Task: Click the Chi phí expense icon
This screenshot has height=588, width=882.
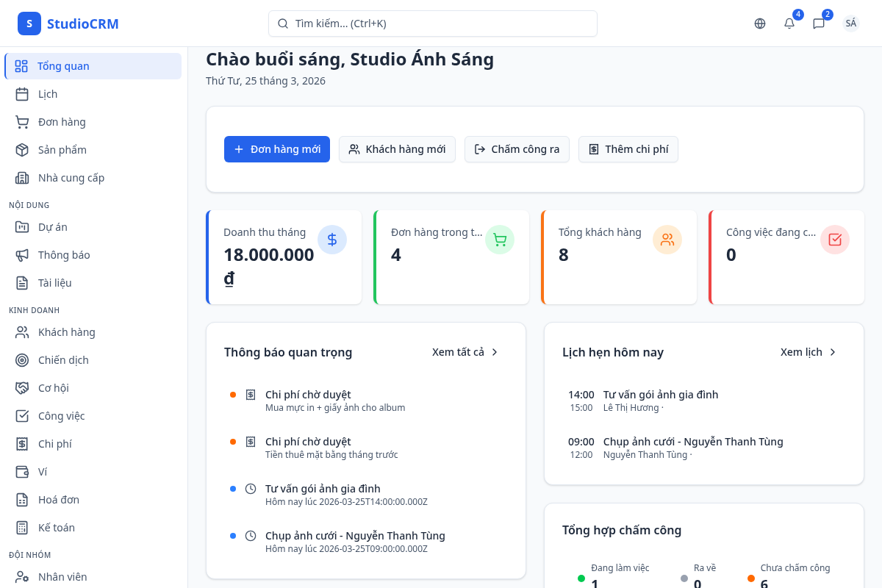Action: (23, 443)
